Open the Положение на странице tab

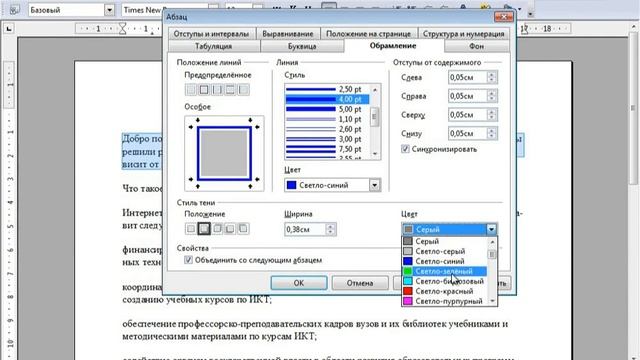pyautogui.click(x=368, y=34)
